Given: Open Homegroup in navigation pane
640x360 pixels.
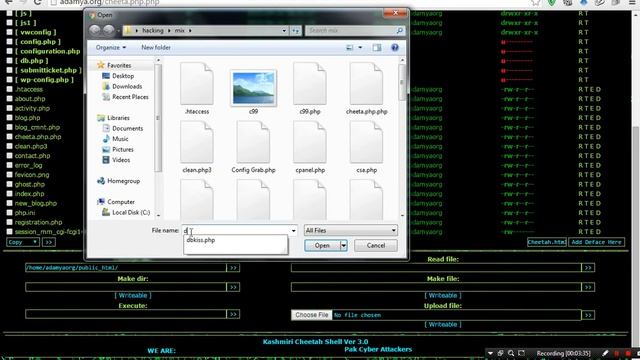Looking at the screenshot, I should [123, 181].
